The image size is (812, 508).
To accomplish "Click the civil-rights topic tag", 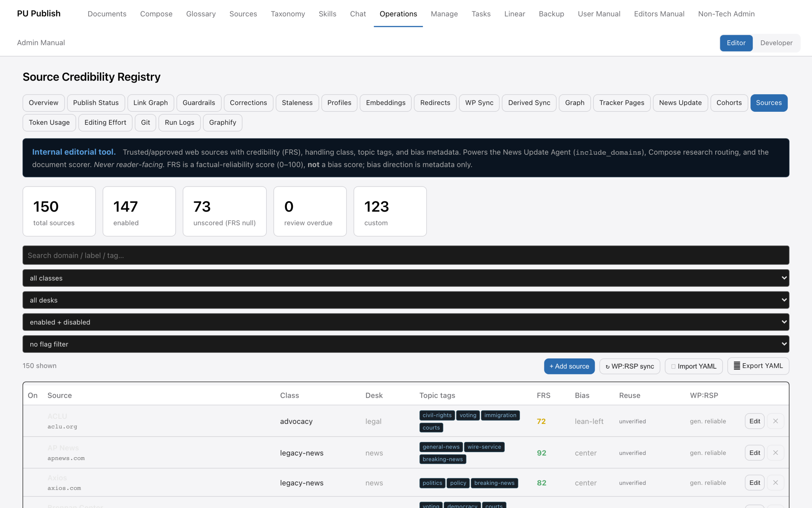I will pos(437,415).
